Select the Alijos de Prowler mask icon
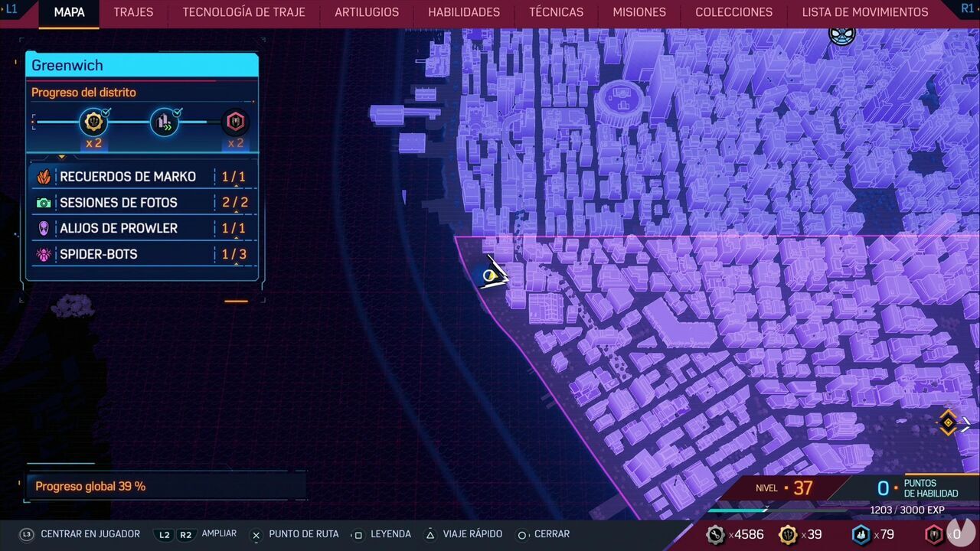 [x=44, y=228]
